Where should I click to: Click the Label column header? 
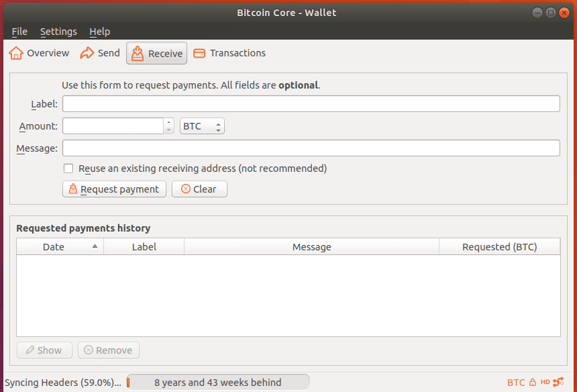144,246
